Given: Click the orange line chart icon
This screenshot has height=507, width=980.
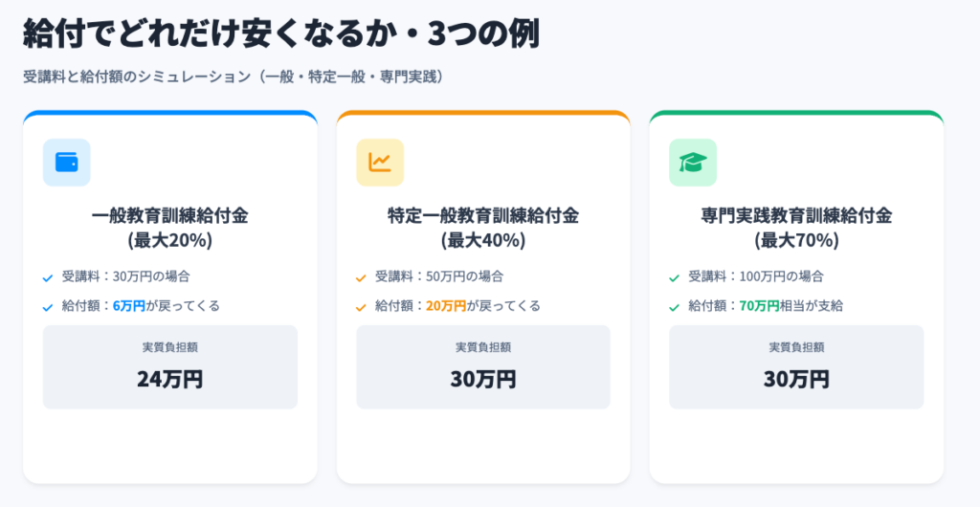Looking at the screenshot, I should [380, 163].
